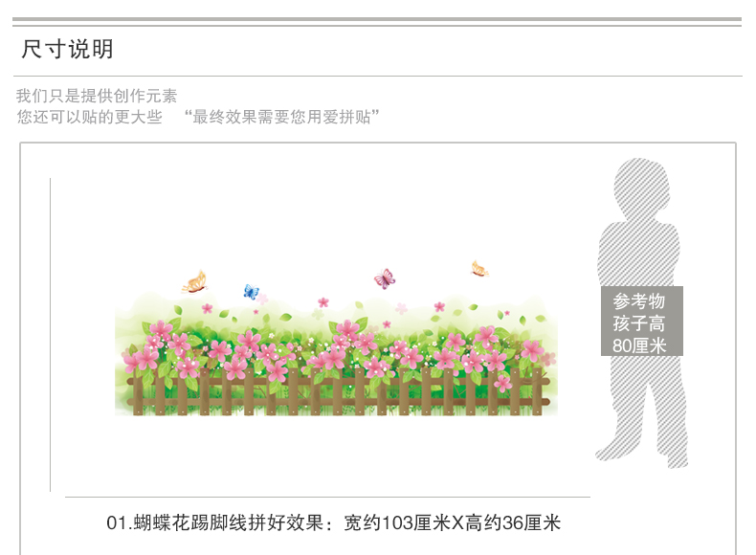The width and height of the screenshot is (756, 555).
Task: Click the 我们只是提供创作元素 text line
Action: 97,96
